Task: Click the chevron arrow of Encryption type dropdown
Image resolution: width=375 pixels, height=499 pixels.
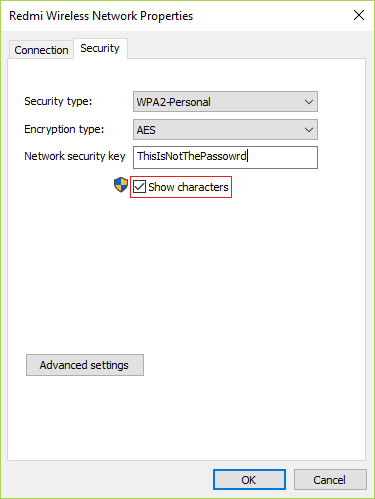Action: [x=309, y=130]
